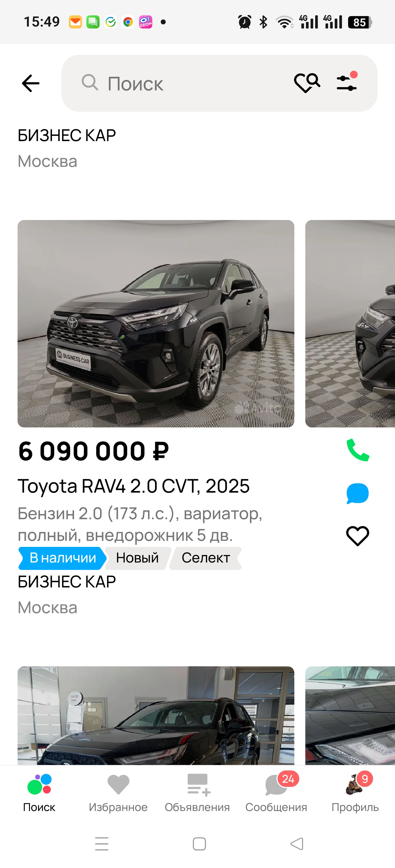Screen dimensions: 395x868
Task: Open the search filters icon
Action: [347, 82]
